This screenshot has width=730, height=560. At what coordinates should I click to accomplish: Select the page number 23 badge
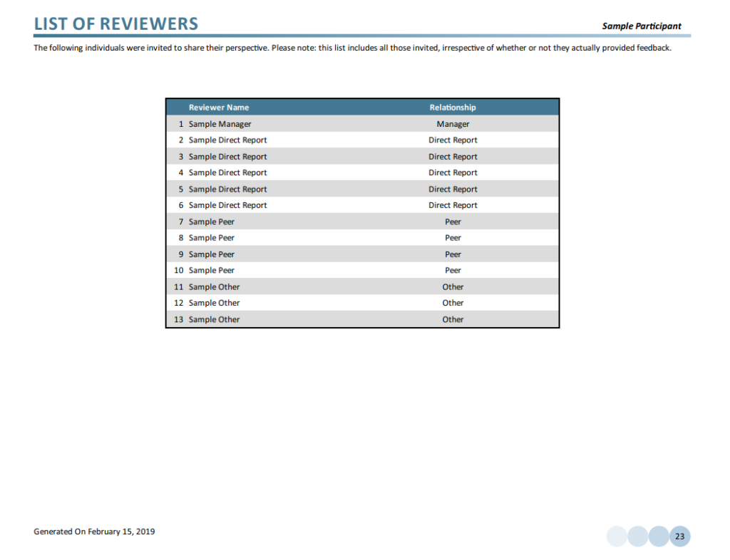[679, 536]
